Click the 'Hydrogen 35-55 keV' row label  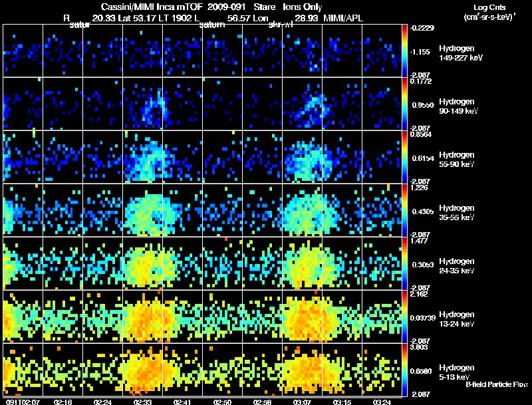coord(457,213)
